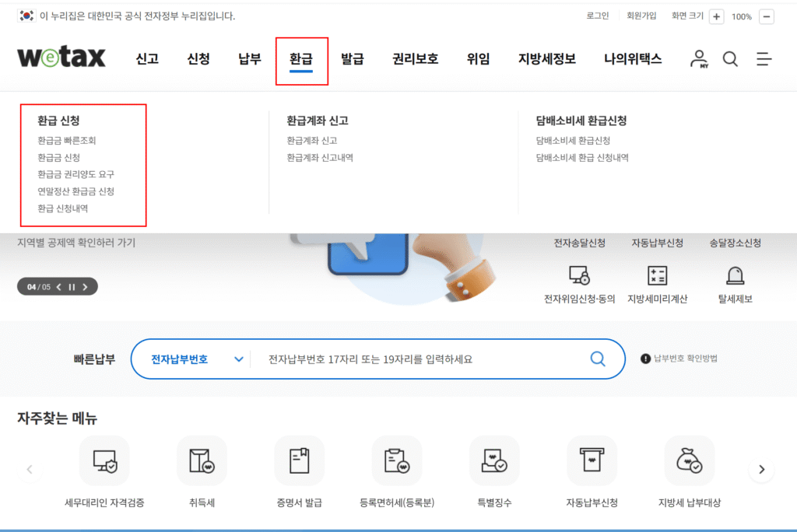Open the hamburger full menu icon
Image resolution: width=797 pixels, height=532 pixels.
click(764, 59)
